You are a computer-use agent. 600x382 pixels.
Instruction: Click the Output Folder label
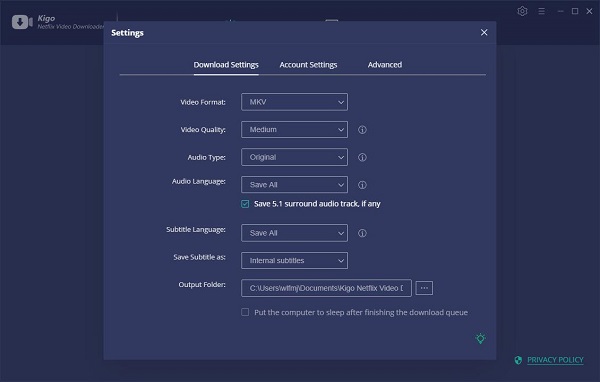coord(202,284)
